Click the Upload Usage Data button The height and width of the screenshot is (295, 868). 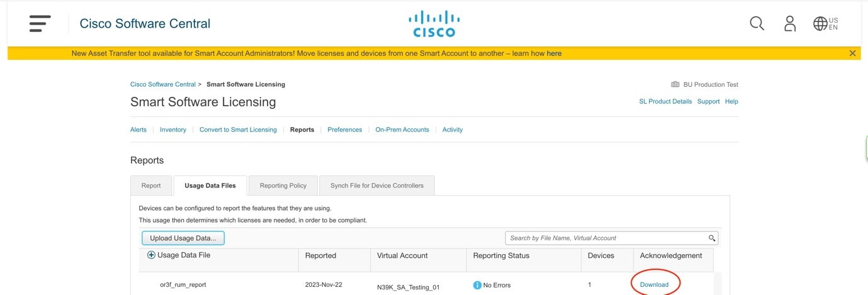coord(183,238)
